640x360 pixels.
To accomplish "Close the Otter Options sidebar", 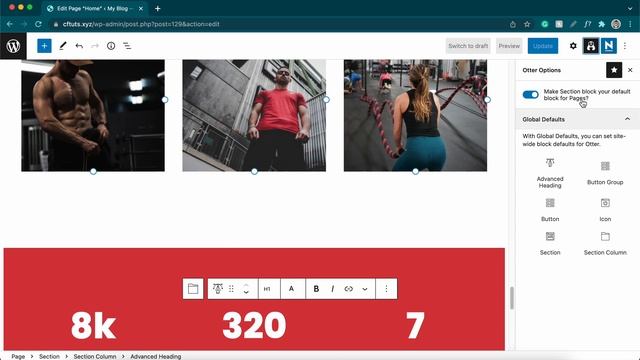I will [x=630, y=70].
